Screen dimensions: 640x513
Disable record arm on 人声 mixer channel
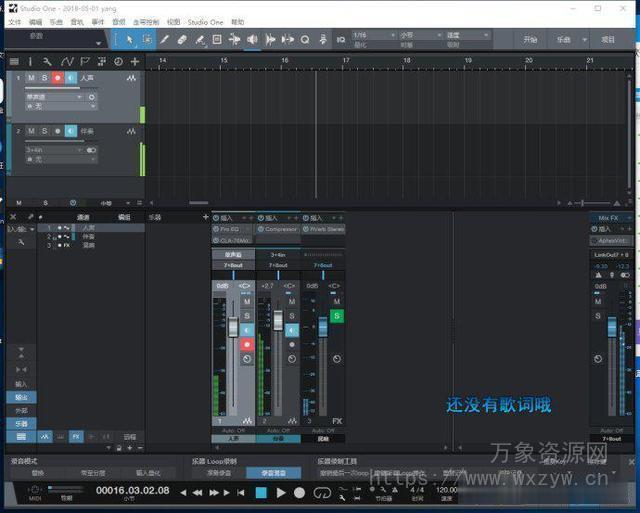(246, 344)
